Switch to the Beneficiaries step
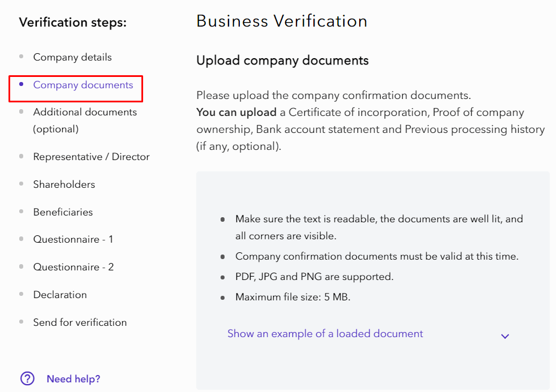Screen dimensions: 556x392 [63, 212]
